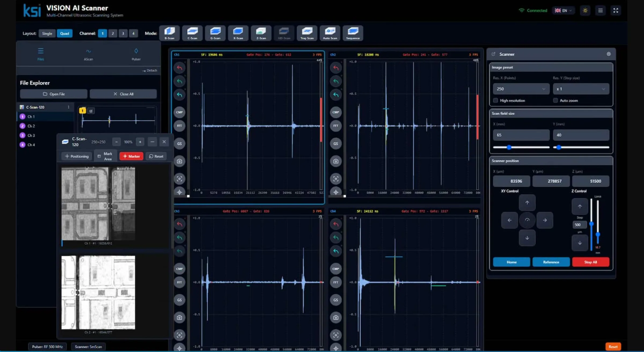Open Scanner panel settings gear
This screenshot has width=644, height=352.
tap(609, 54)
